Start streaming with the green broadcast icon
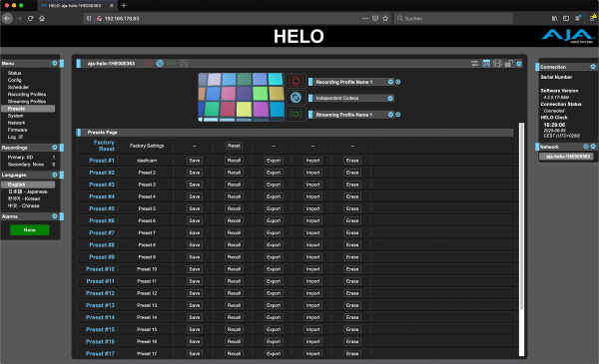 [x=296, y=114]
